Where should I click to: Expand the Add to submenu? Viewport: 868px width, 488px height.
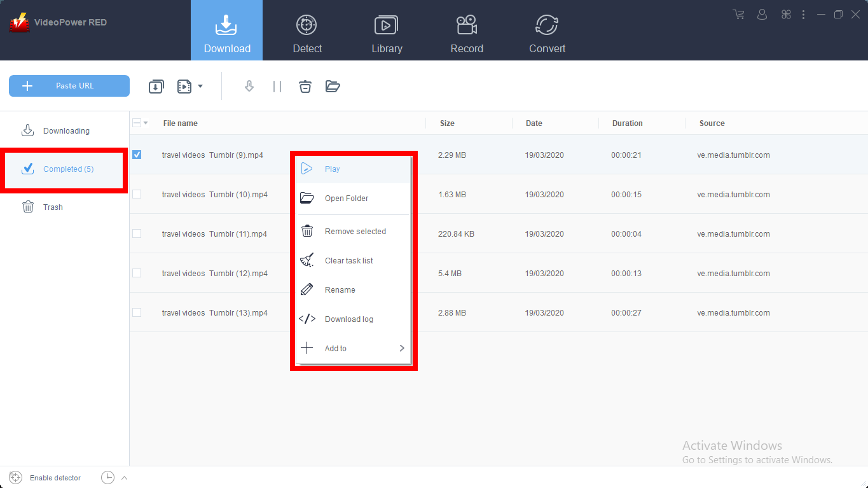[x=353, y=348]
